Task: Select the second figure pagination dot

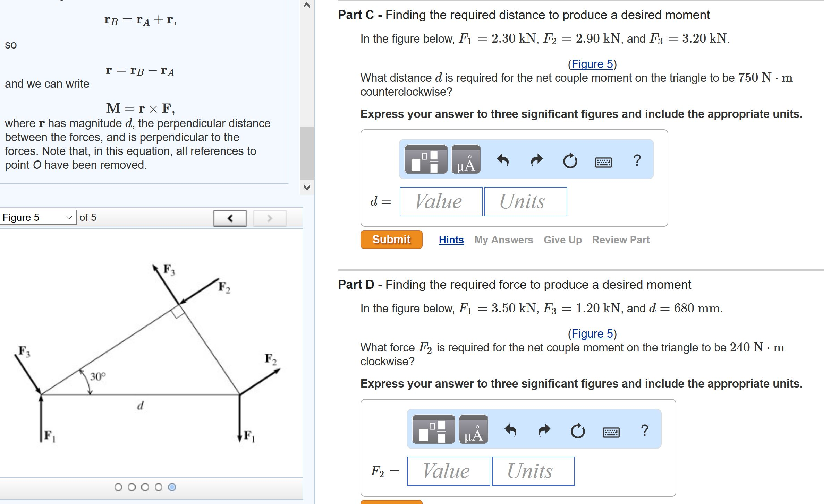Action: click(131, 487)
